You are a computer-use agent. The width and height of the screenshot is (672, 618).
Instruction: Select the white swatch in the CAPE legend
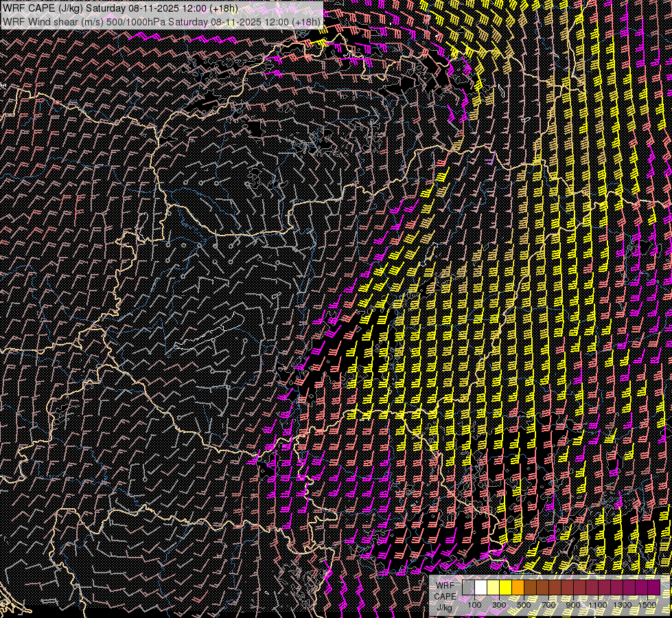tap(480, 587)
